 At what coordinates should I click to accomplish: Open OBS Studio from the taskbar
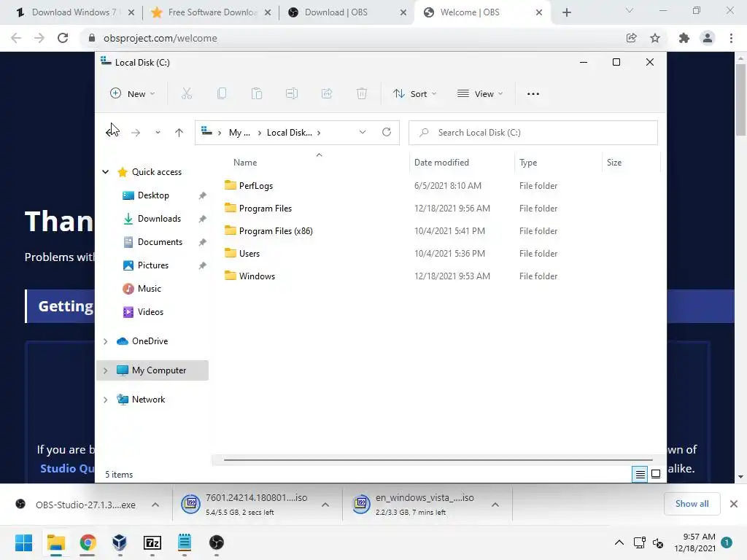coord(216,542)
